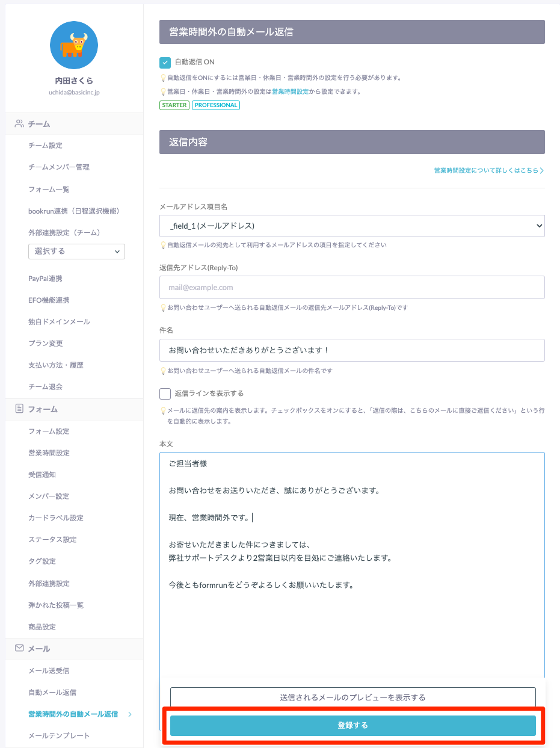Click the PROFESSIONAL plan badge
The height and width of the screenshot is (748, 560).
tap(216, 105)
